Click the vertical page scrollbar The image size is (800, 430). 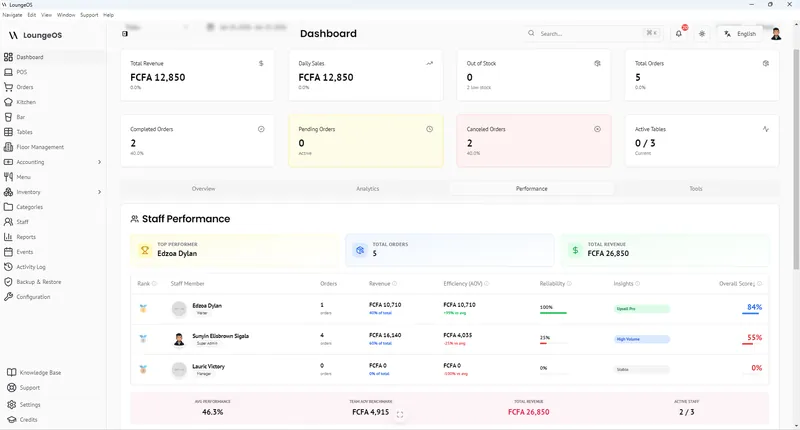(x=796, y=159)
